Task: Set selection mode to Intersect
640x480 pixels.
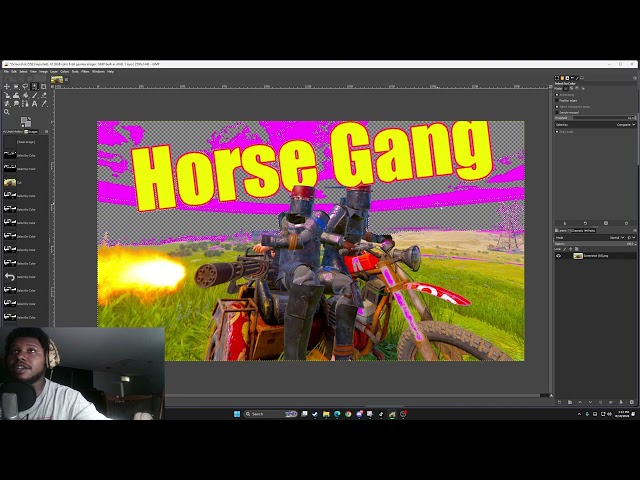Action: [583, 89]
